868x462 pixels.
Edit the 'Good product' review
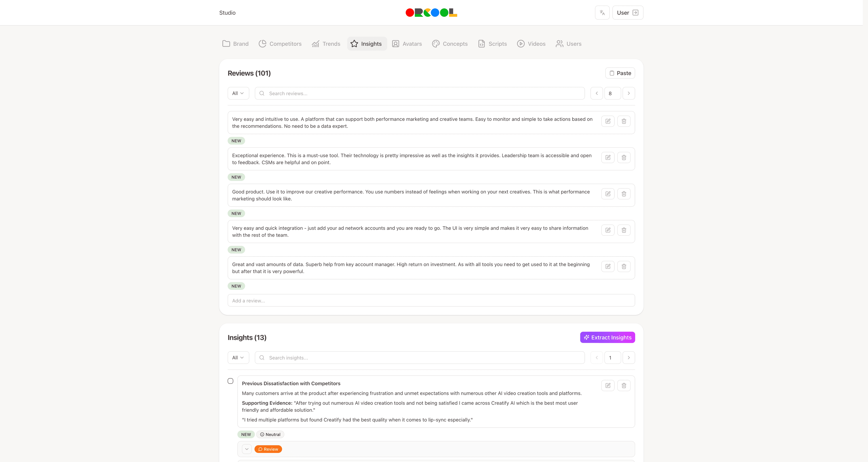pyautogui.click(x=608, y=194)
